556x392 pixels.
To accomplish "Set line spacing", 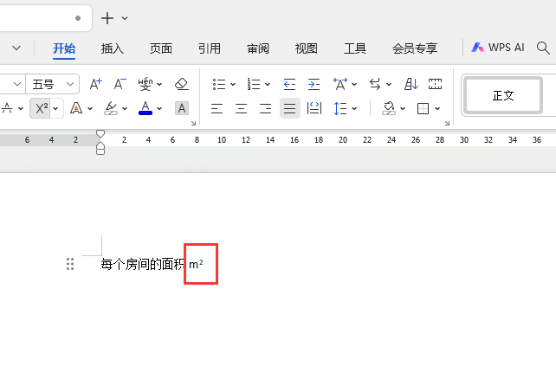I will (340, 108).
